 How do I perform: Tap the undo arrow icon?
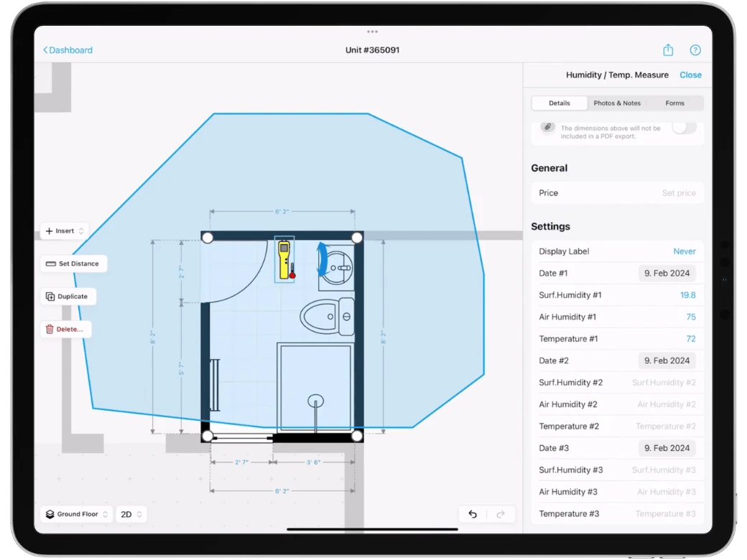[x=473, y=514]
